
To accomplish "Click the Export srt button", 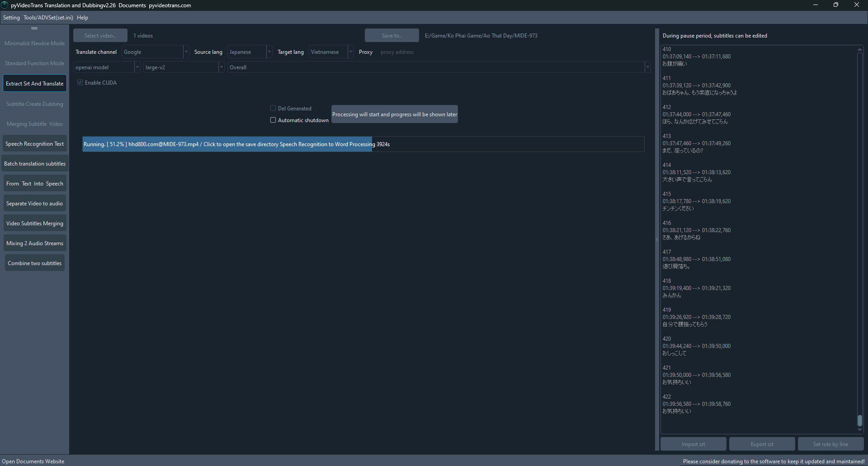I will click(762, 444).
